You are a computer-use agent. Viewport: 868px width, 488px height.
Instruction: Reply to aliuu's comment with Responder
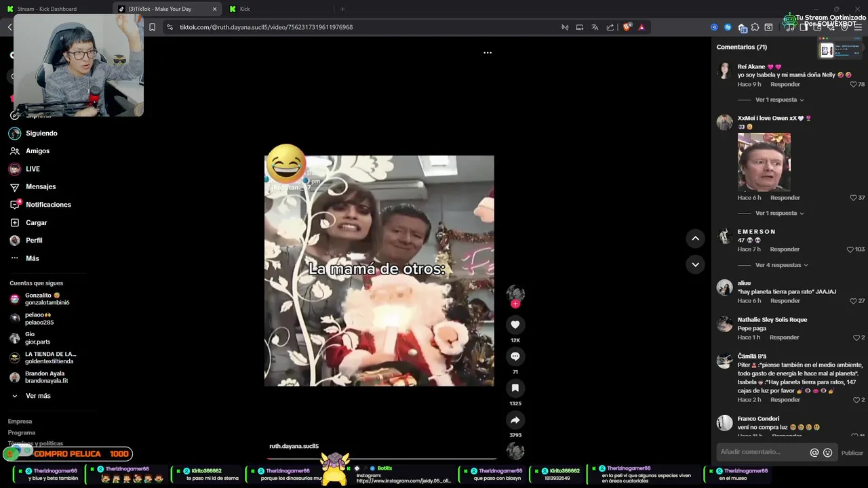click(x=785, y=301)
